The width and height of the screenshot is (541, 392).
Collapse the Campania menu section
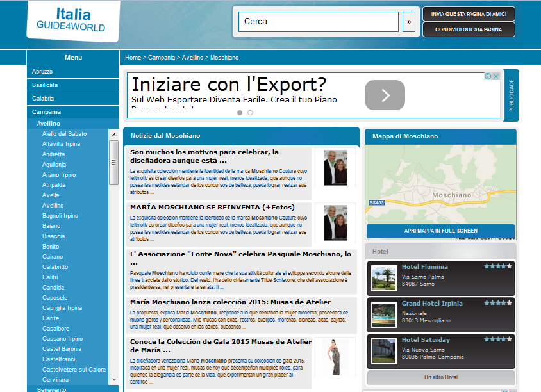(x=73, y=111)
